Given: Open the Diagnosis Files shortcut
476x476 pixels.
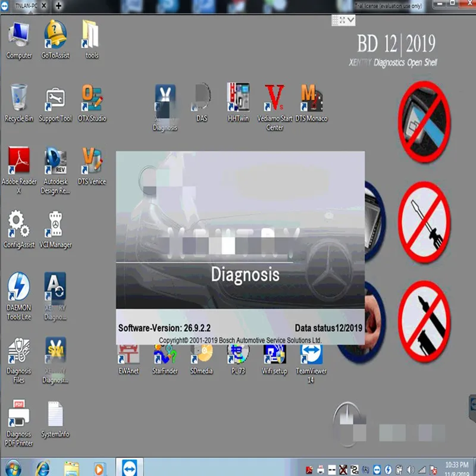Looking at the screenshot, I should [19, 361].
